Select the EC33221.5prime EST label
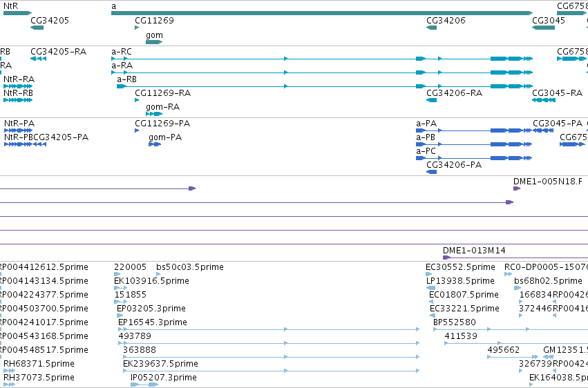 [x=464, y=308]
